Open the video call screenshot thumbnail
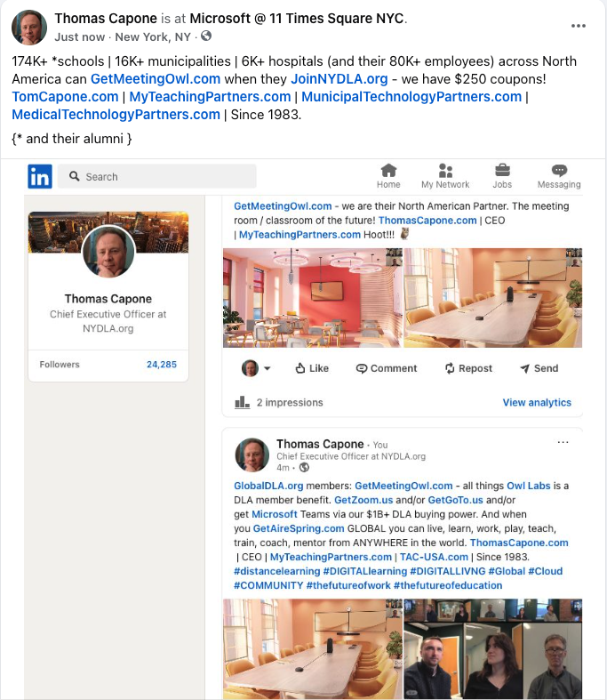607x700 pixels. (x=492, y=648)
